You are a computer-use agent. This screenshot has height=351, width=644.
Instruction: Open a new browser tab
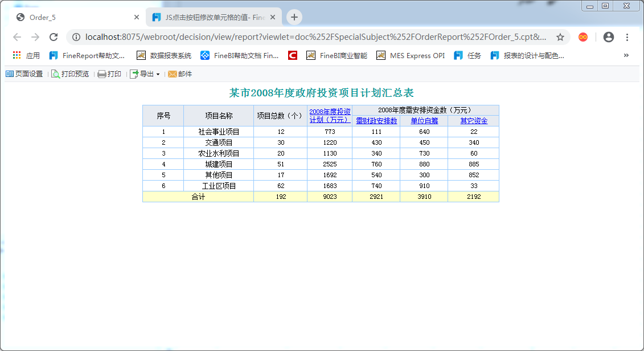[294, 17]
